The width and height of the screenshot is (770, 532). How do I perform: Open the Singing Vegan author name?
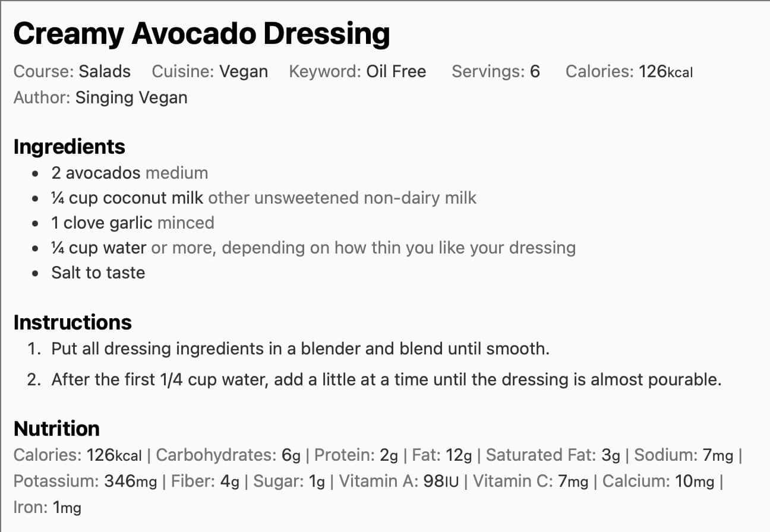point(131,98)
